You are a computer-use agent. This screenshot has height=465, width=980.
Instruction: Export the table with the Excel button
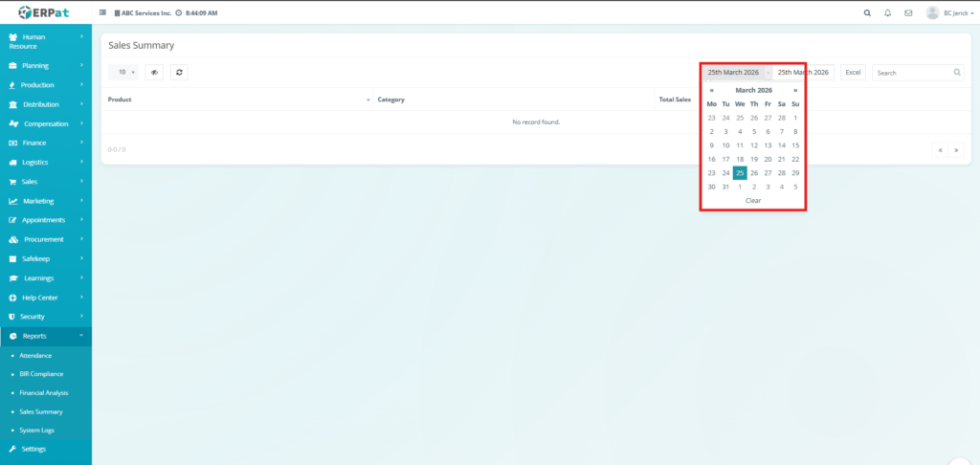tap(853, 72)
